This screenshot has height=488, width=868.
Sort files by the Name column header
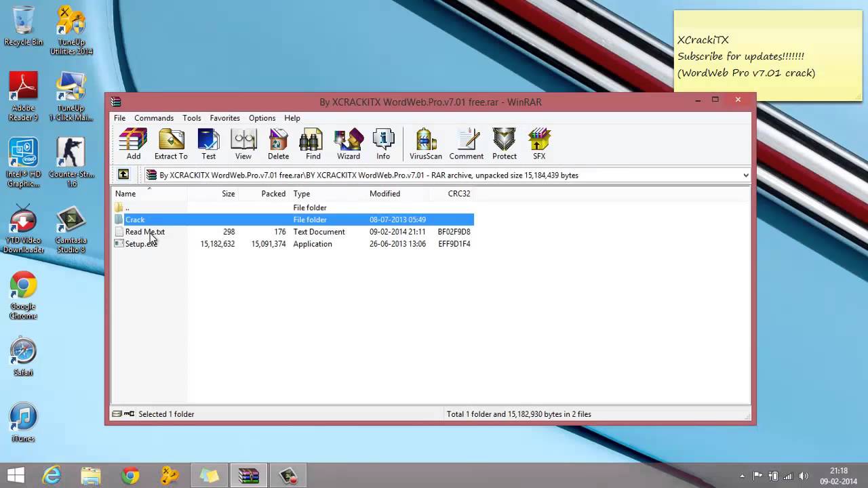[x=150, y=194]
